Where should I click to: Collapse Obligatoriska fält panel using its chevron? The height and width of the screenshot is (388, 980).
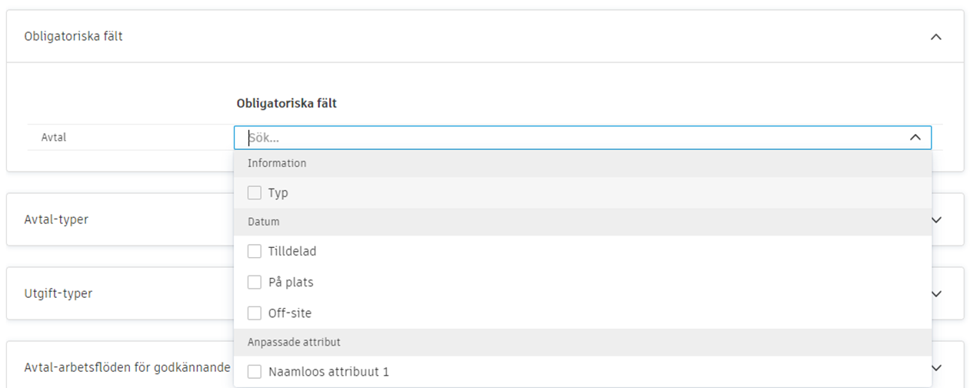[x=935, y=37]
